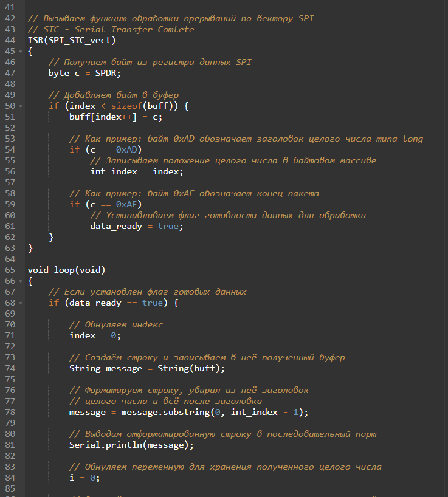
Task: Click message.substring call
Action: click(x=165, y=412)
